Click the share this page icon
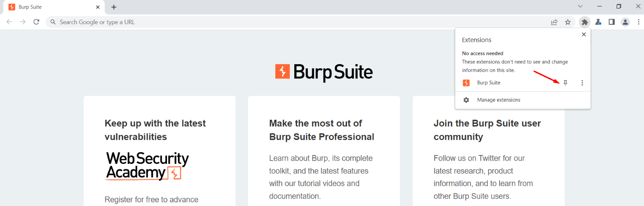The width and height of the screenshot is (644, 206). (554, 22)
